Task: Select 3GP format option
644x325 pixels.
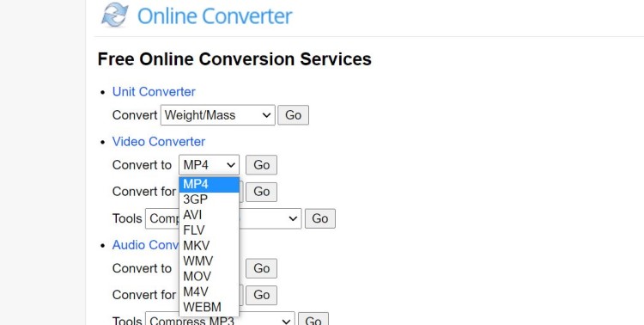Action: point(209,200)
